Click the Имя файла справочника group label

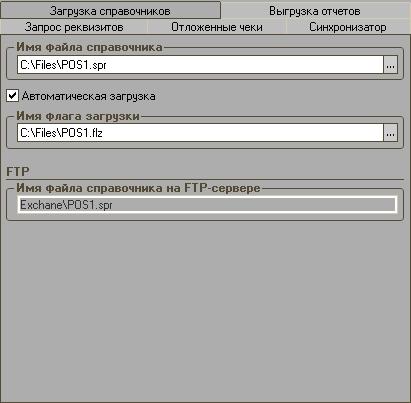[x=89, y=47]
